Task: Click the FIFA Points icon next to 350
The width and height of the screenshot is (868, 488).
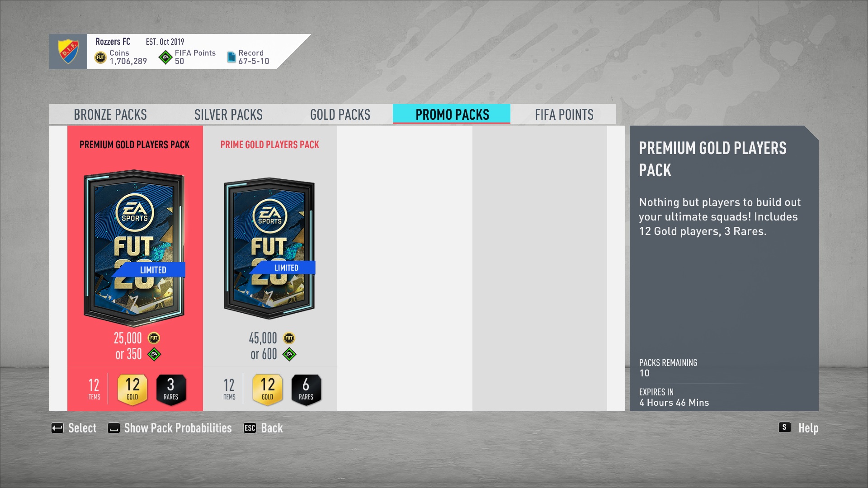Action: point(154,354)
